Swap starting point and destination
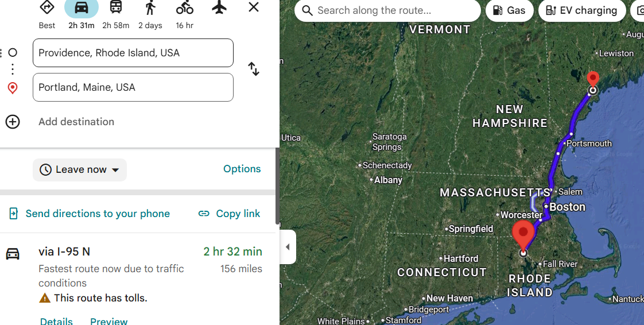 (254, 69)
